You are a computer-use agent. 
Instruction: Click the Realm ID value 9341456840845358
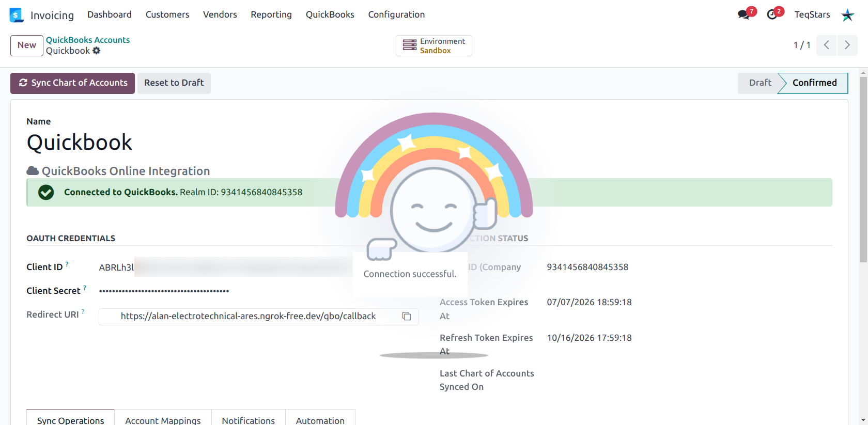coord(587,267)
